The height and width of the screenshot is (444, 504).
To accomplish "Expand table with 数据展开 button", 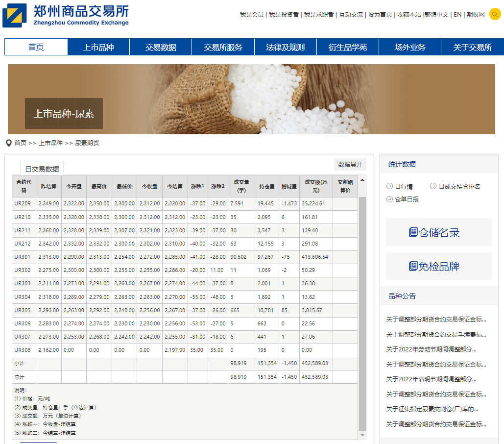I will [x=350, y=164].
